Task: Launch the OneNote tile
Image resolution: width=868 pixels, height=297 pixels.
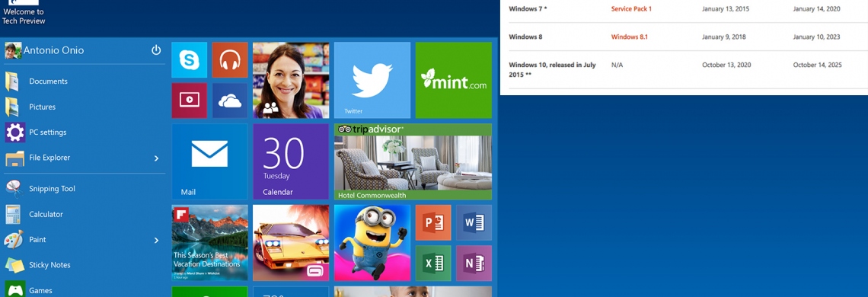Action: pyautogui.click(x=474, y=263)
